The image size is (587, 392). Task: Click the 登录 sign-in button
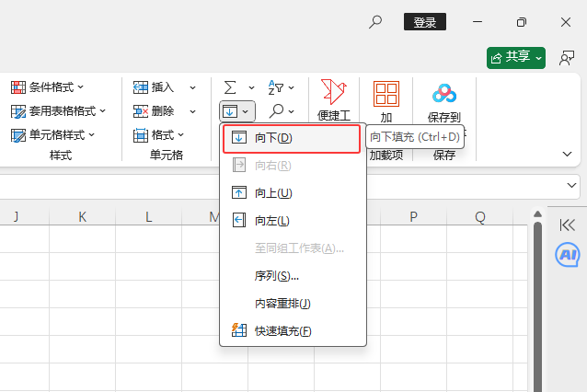(x=425, y=22)
